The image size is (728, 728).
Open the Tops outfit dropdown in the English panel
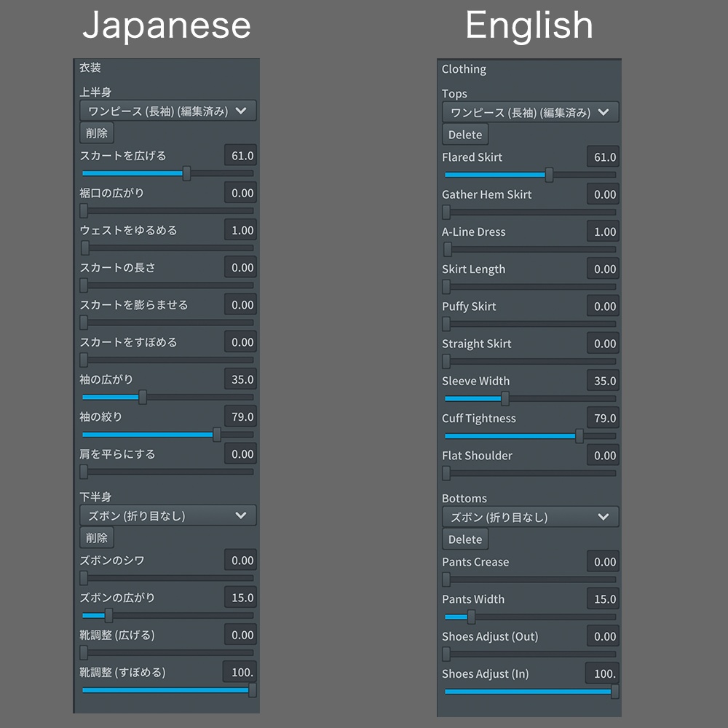pyautogui.click(x=529, y=112)
